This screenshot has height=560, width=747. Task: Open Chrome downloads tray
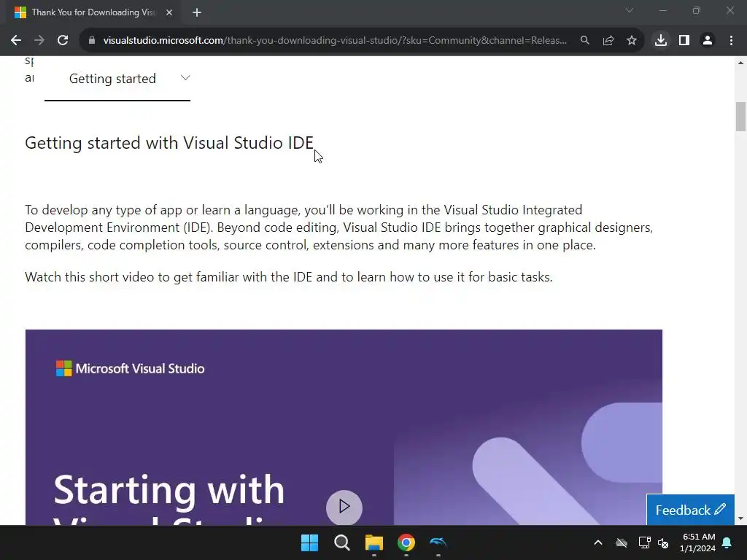(x=661, y=41)
